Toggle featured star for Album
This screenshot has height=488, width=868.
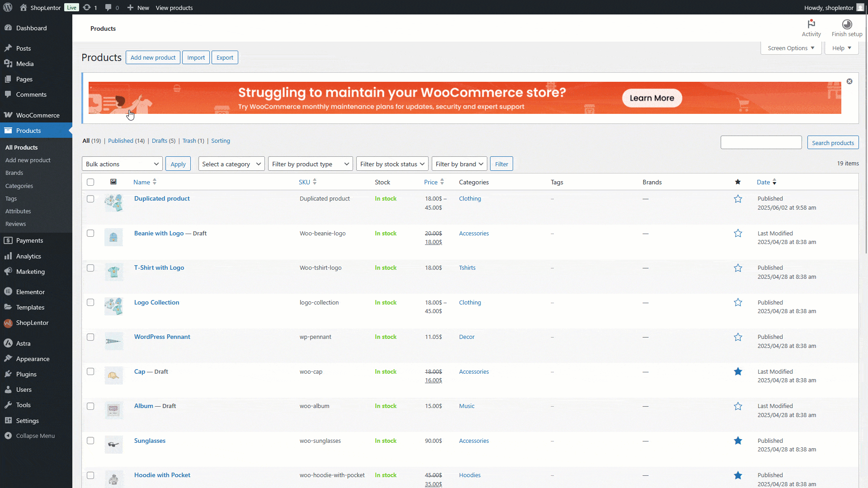738,406
